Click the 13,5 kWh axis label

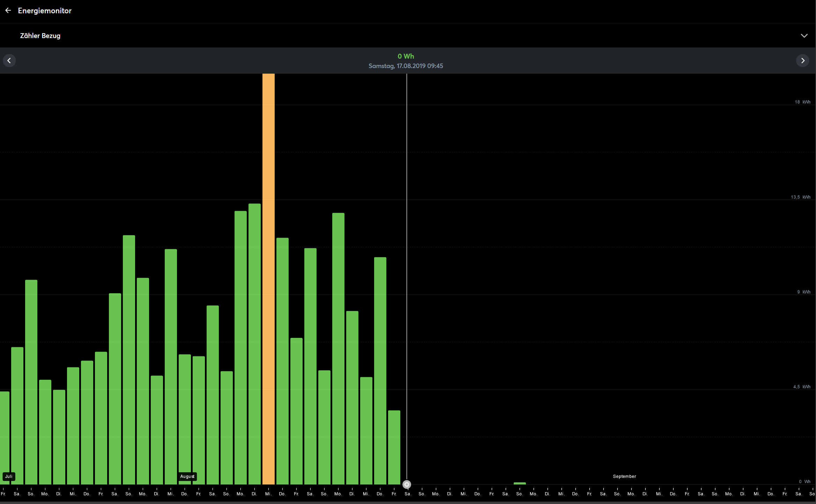tap(800, 197)
